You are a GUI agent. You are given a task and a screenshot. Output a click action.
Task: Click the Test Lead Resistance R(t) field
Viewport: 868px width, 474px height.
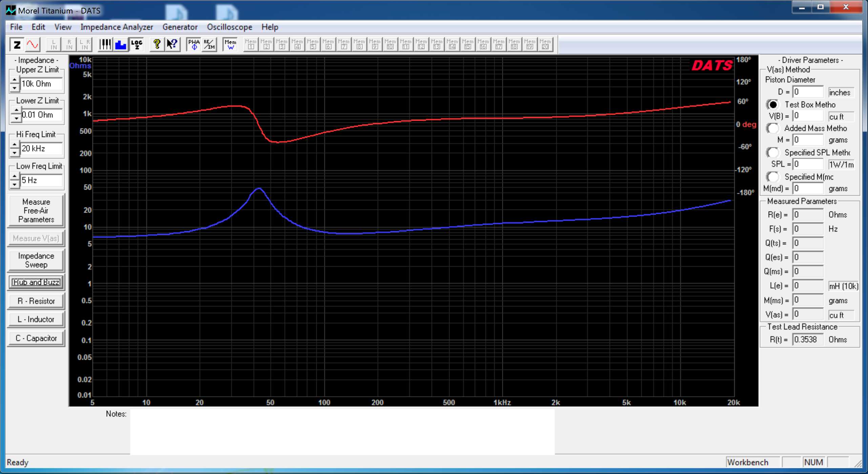tap(808, 340)
